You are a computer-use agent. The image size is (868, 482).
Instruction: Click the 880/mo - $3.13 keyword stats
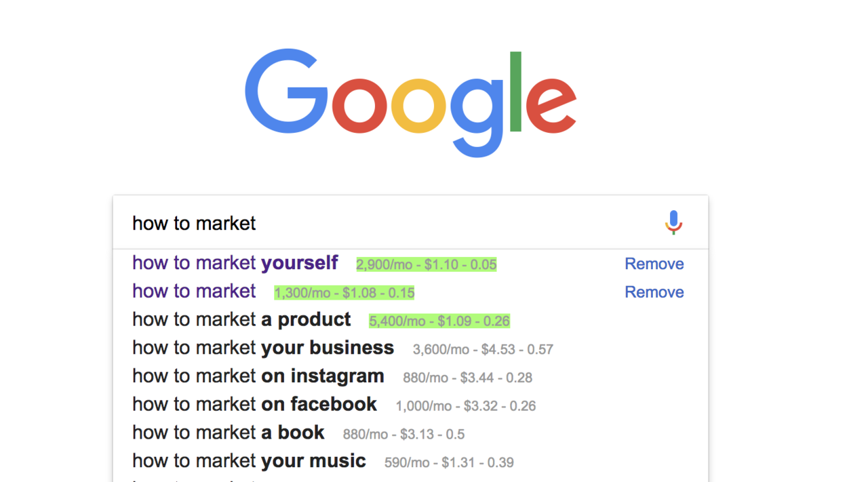click(403, 435)
